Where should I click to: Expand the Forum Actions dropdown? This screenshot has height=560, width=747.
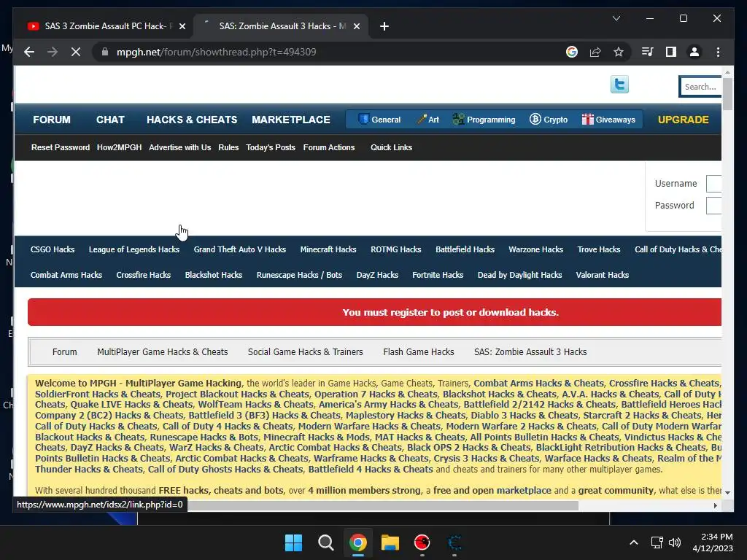click(329, 147)
